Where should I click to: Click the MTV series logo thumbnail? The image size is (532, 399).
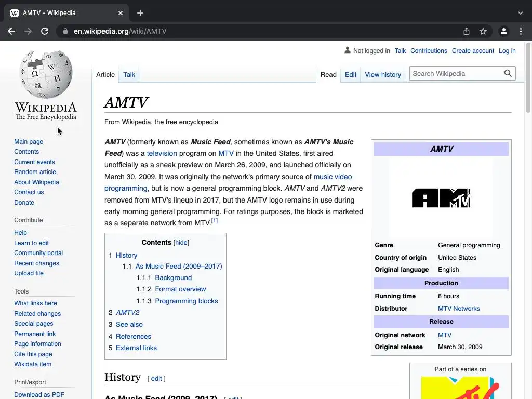click(460, 388)
